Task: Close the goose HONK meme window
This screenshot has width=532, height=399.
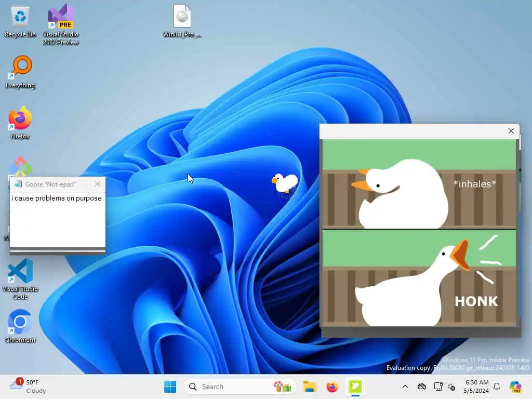Action: coord(511,131)
